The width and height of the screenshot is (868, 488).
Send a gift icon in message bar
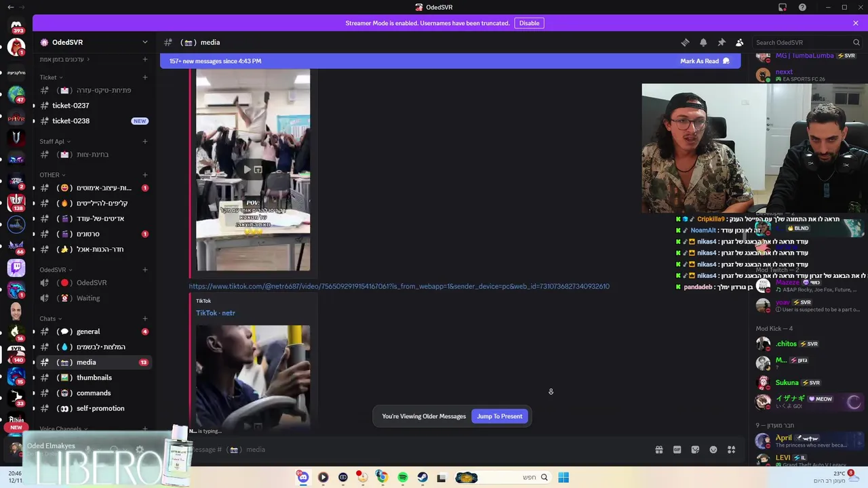pos(658,449)
